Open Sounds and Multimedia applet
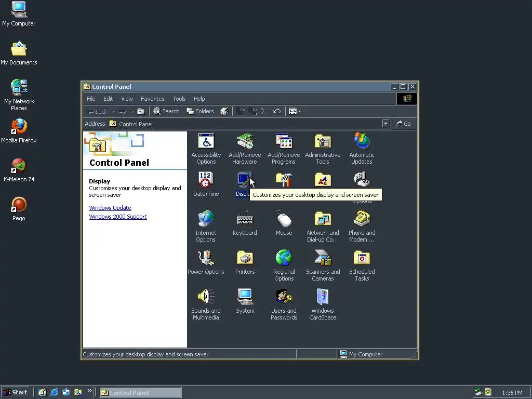Viewport: 532px width, 399px height. (206, 304)
